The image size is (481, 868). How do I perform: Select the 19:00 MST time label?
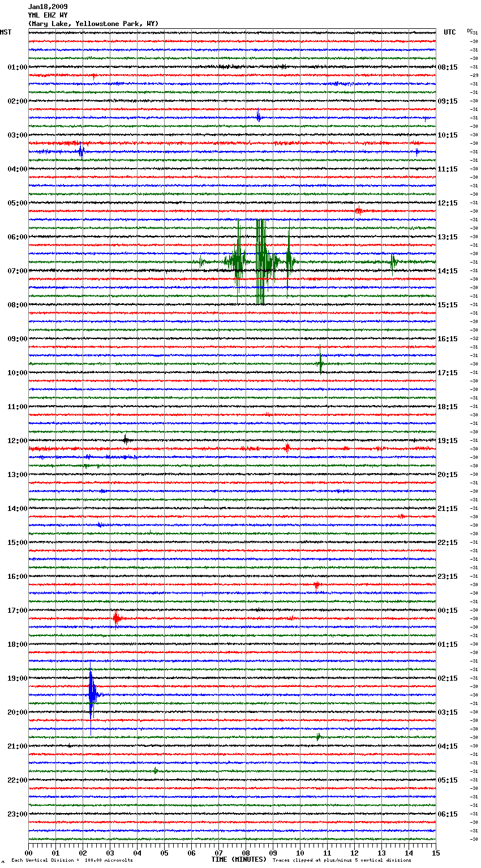pos(18,678)
